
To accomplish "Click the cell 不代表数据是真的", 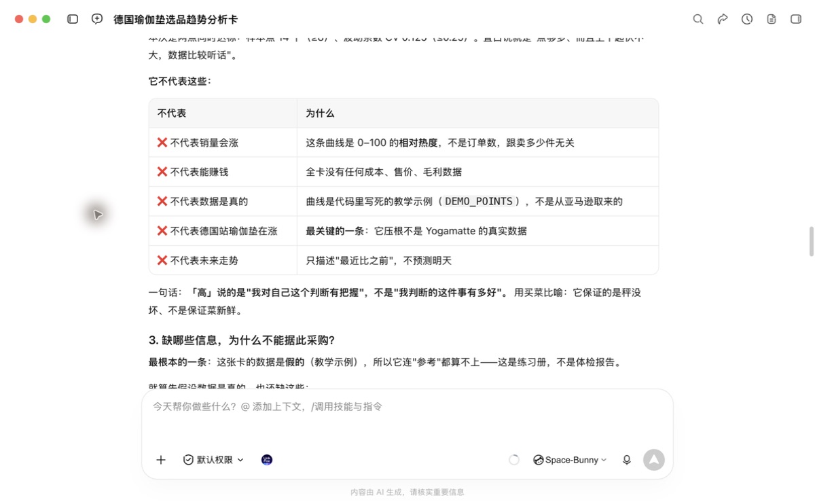I will point(223,201).
